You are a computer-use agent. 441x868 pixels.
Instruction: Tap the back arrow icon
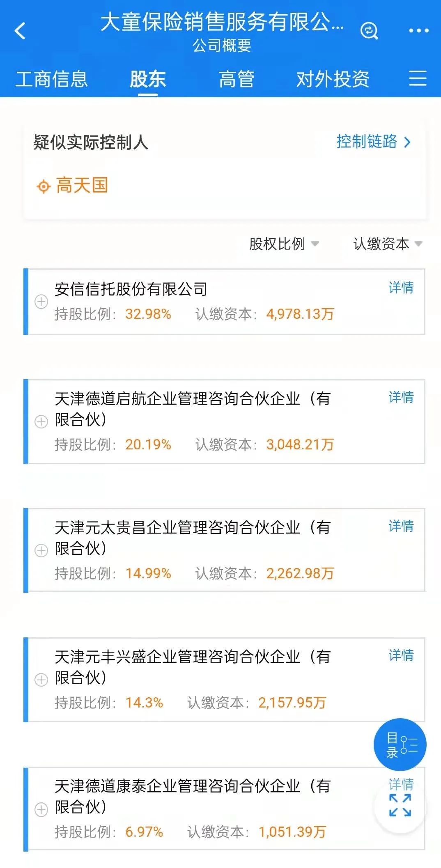coord(20,31)
